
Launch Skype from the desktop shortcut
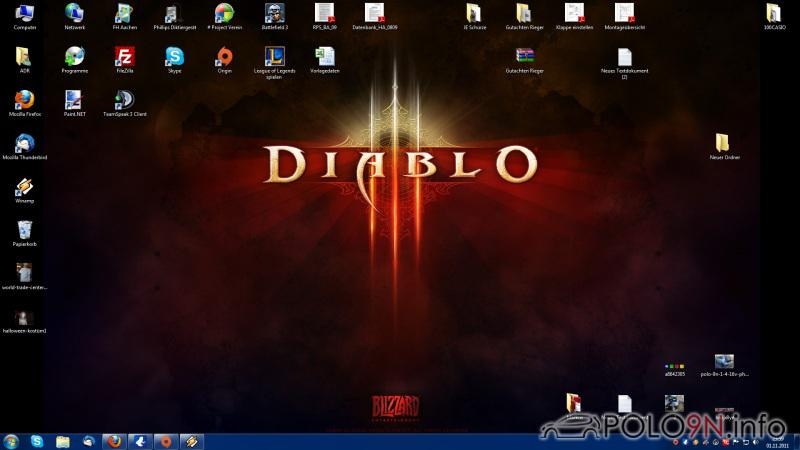pos(174,60)
